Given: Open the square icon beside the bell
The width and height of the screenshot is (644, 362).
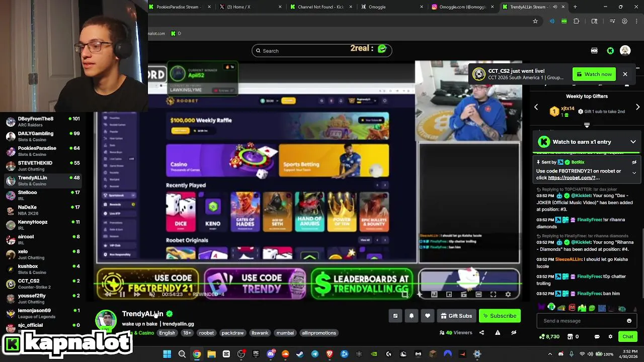Looking at the screenshot, I should click(395, 316).
